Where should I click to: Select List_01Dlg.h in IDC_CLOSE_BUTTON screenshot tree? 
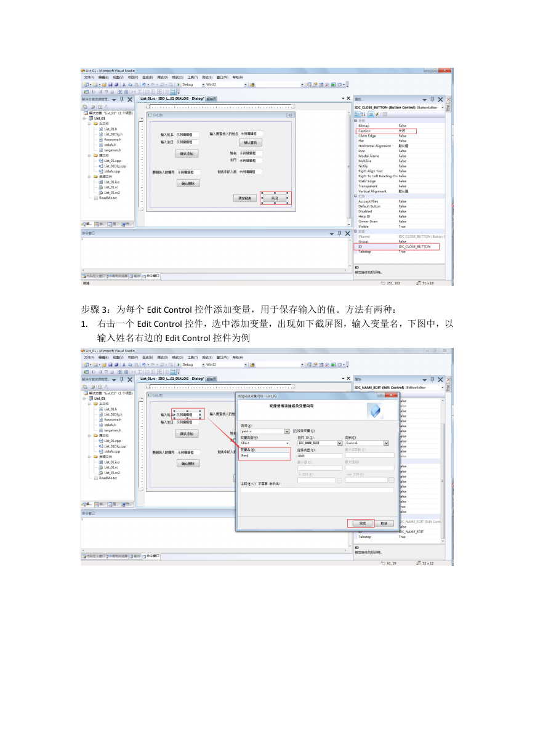pos(113,134)
